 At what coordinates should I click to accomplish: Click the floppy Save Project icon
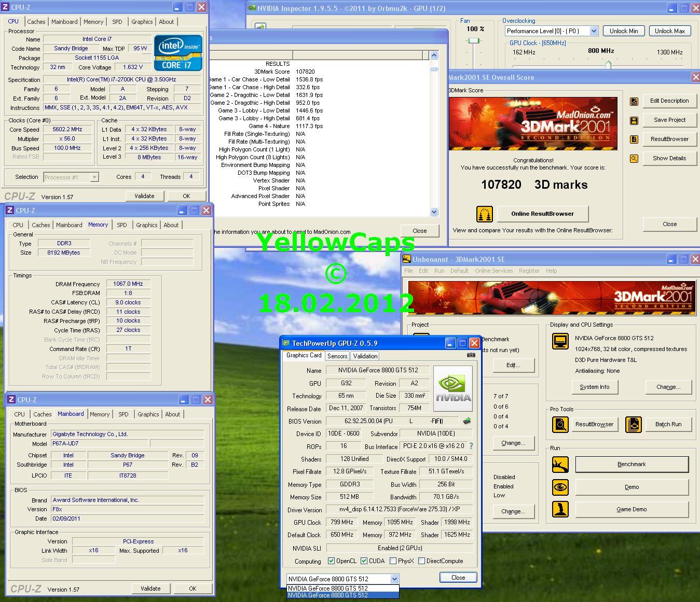634,120
